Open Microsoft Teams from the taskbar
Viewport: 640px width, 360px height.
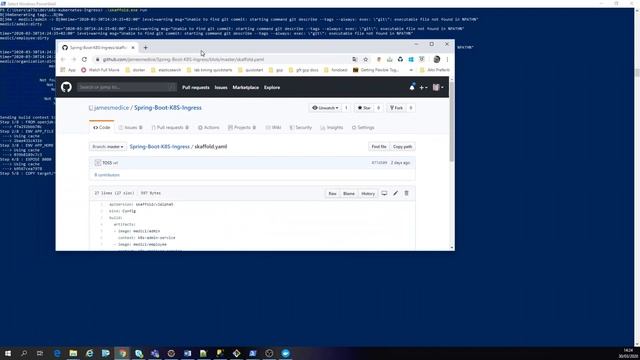point(155,353)
